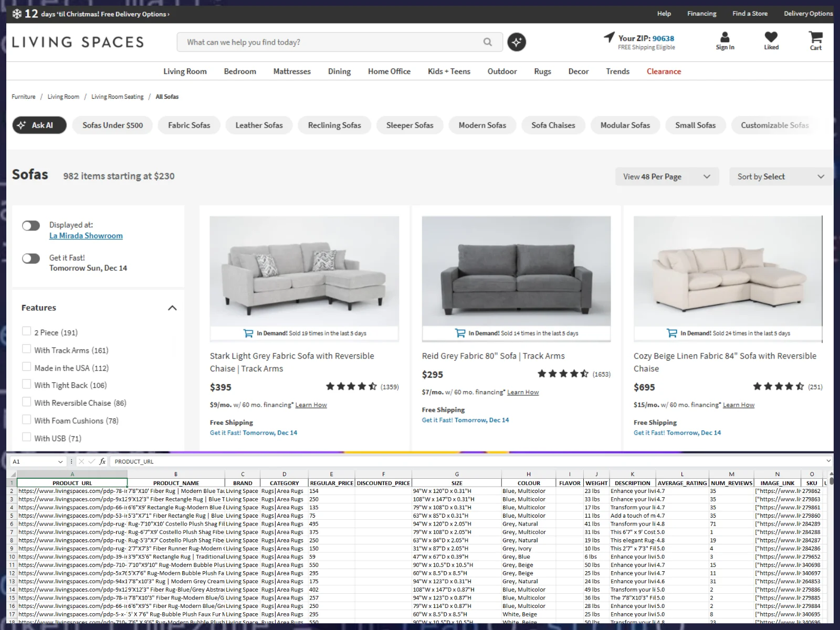Open the Financing link in top bar
Viewport: 840px width, 630px height.
(702, 14)
